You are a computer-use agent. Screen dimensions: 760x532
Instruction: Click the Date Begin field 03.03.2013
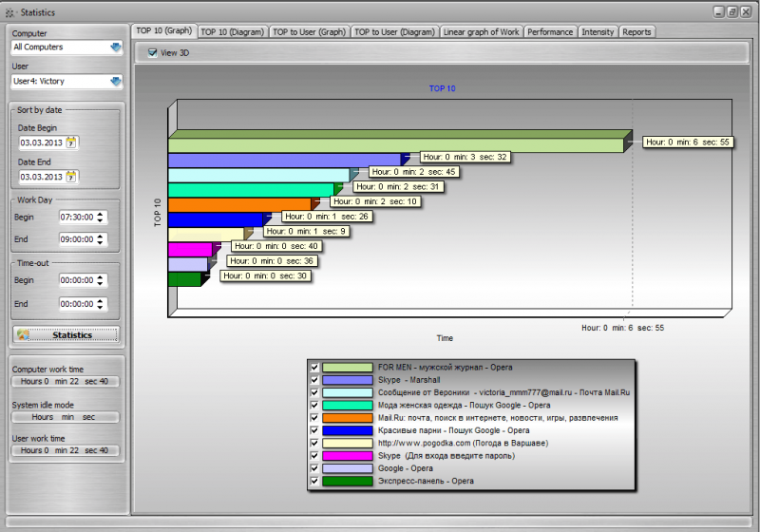[42, 142]
